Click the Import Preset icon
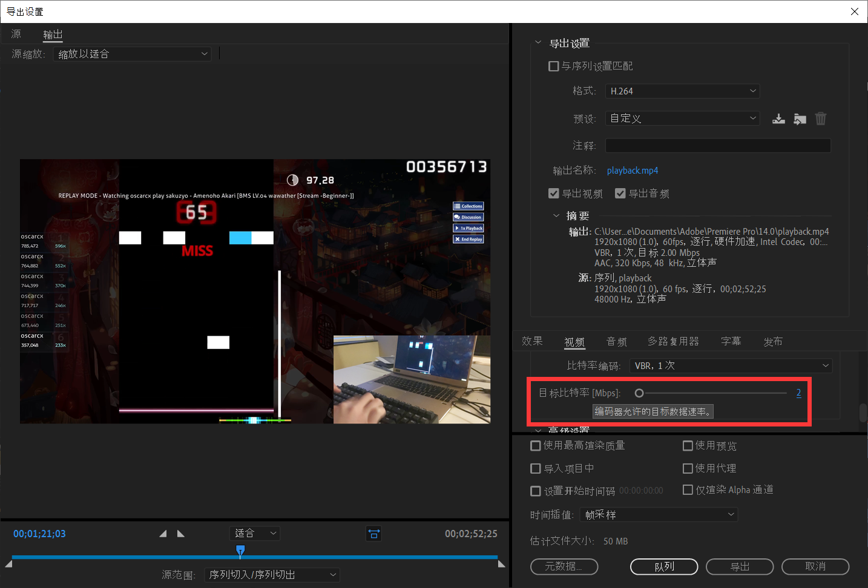868x588 pixels. (800, 119)
